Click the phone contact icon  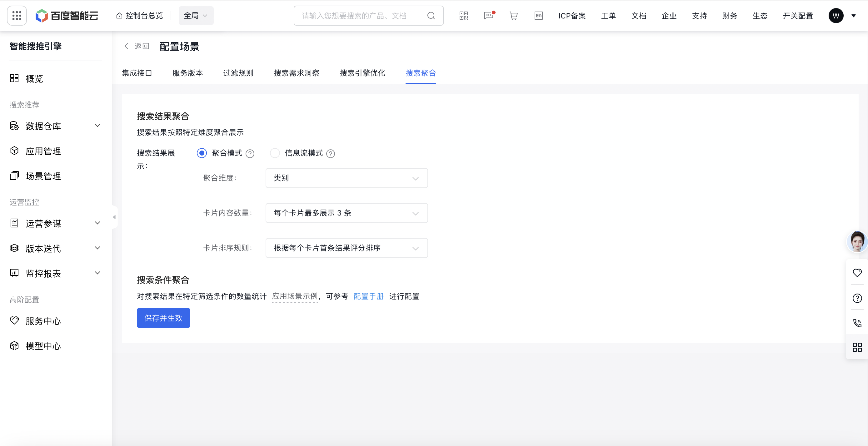[x=857, y=323]
